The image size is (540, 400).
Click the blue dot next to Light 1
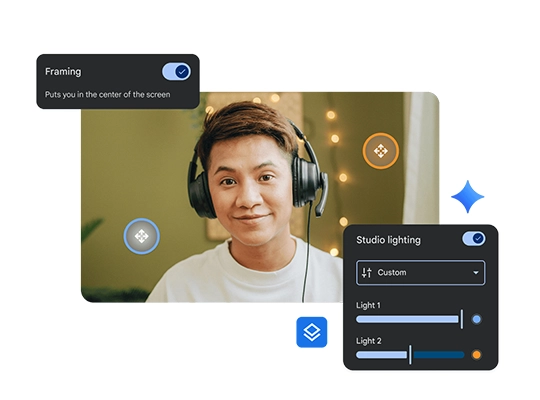point(477,319)
